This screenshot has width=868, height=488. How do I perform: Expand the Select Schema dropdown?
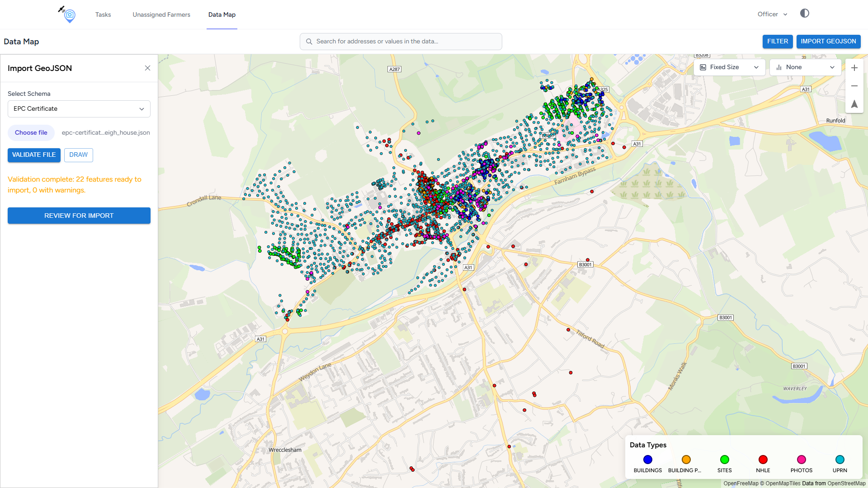(x=79, y=109)
